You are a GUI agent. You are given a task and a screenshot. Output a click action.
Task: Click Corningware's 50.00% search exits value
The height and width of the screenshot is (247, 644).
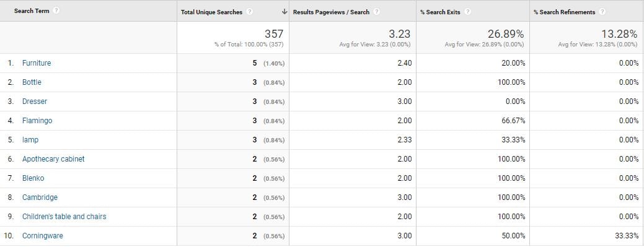pos(513,236)
